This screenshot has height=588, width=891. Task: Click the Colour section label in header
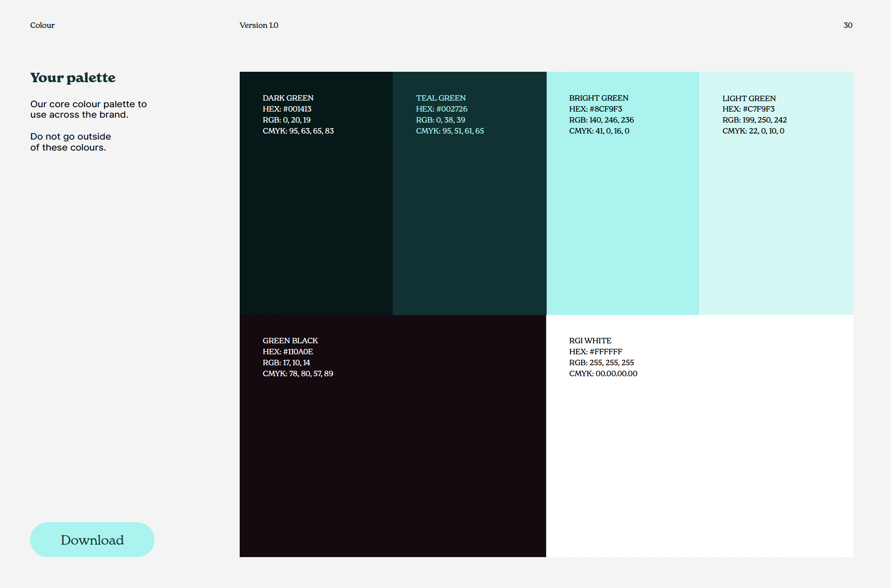[x=42, y=25]
